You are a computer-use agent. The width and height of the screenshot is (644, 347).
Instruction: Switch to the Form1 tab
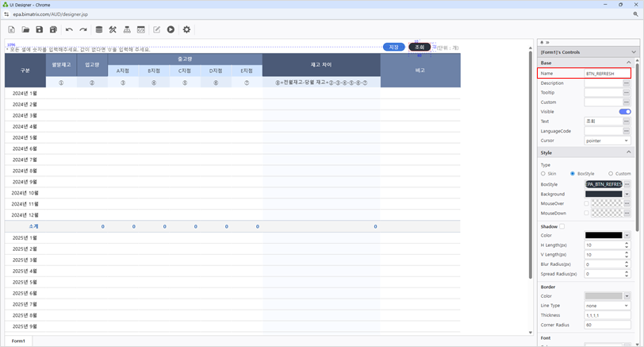pos(17,341)
